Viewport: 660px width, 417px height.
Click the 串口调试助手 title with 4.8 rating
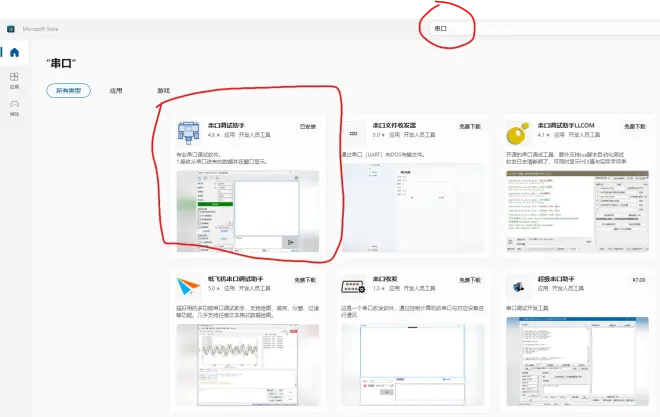[226, 125]
